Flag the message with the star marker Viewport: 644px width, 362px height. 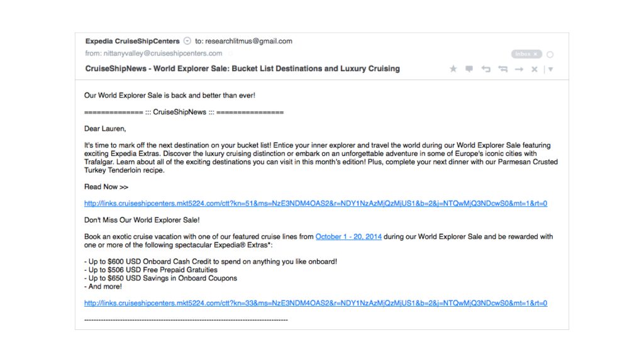tap(453, 69)
